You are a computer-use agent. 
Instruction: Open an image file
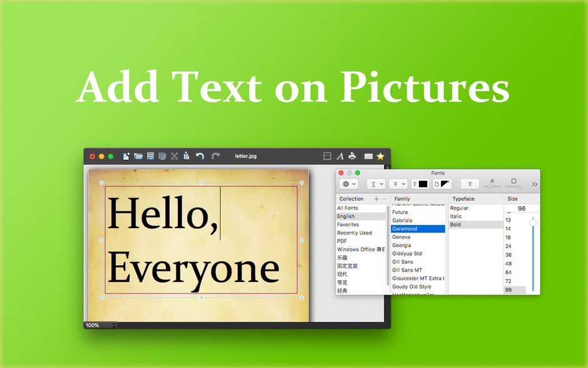click(x=137, y=155)
